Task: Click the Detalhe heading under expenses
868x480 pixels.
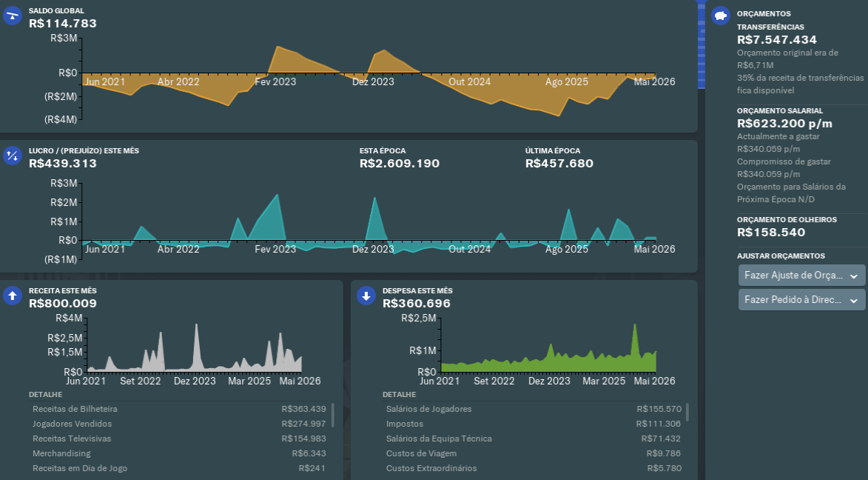Action: click(399, 395)
